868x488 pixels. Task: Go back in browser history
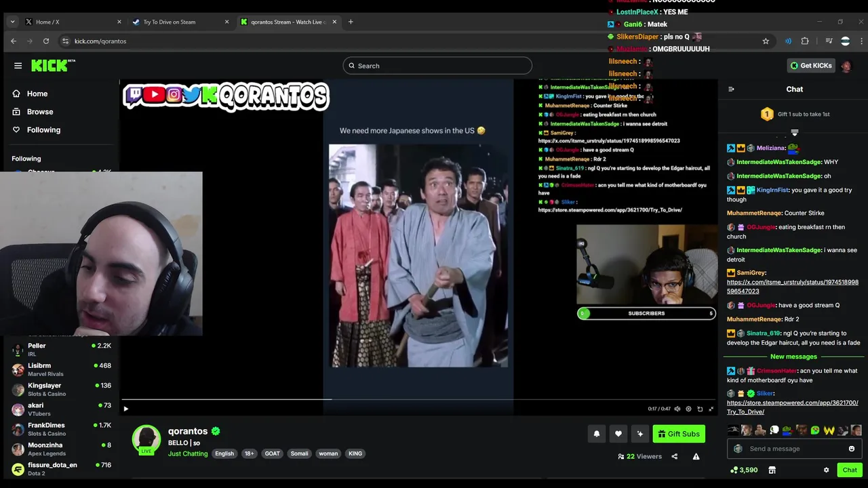pyautogui.click(x=14, y=41)
